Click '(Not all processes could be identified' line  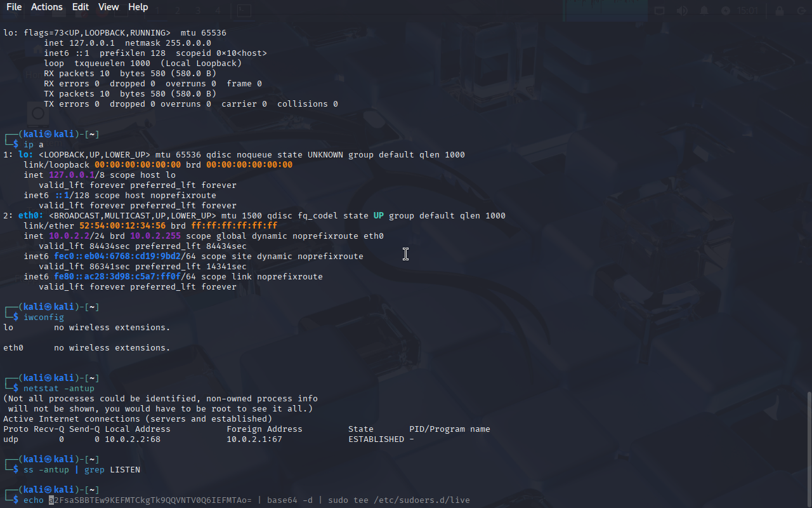coord(160,399)
